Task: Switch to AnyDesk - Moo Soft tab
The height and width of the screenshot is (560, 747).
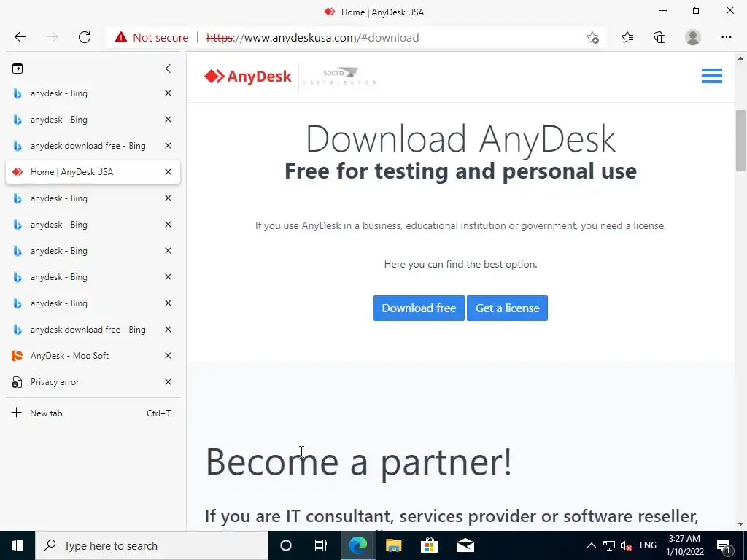Action: point(93,356)
